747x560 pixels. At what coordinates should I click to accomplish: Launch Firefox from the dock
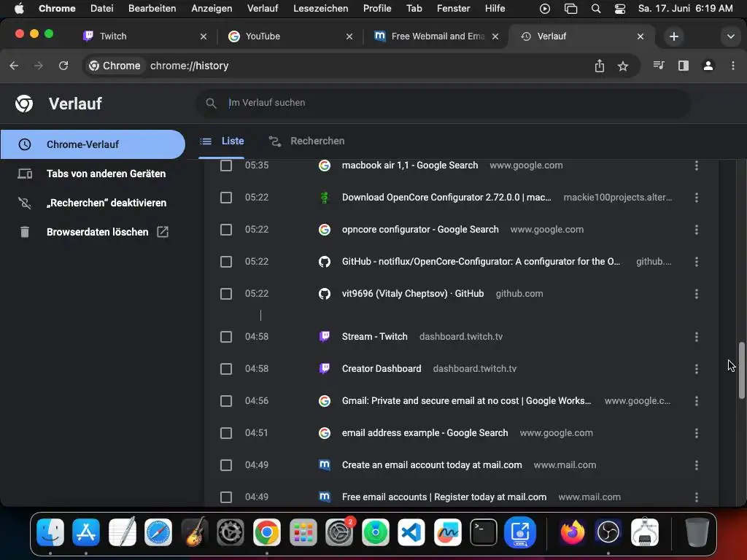tap(572, 532)
